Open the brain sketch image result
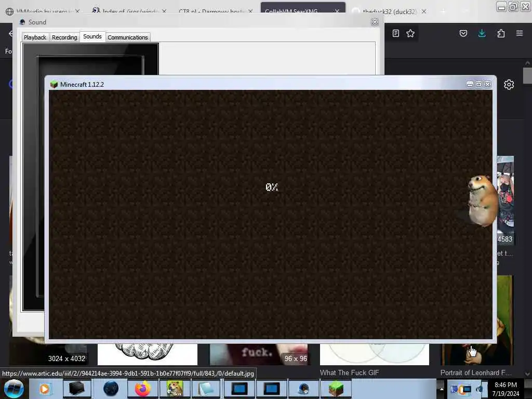Viewport: 532px width, 399px height. point(147,354)
